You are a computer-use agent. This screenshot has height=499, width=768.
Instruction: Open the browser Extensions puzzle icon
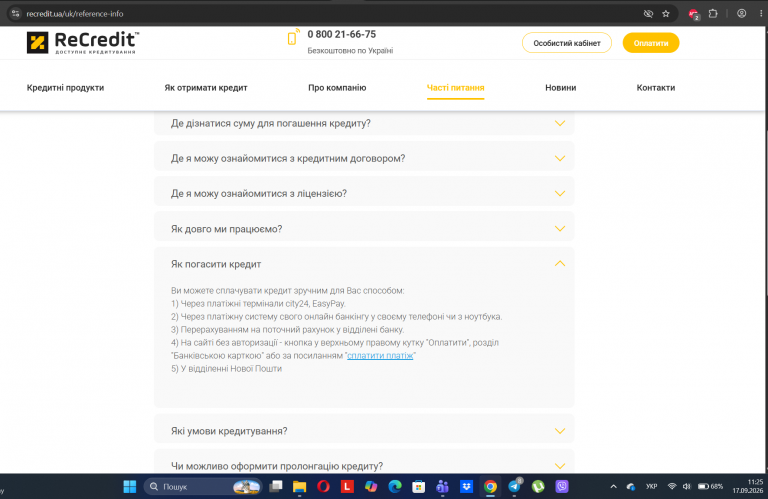click(x=713, y=14)
